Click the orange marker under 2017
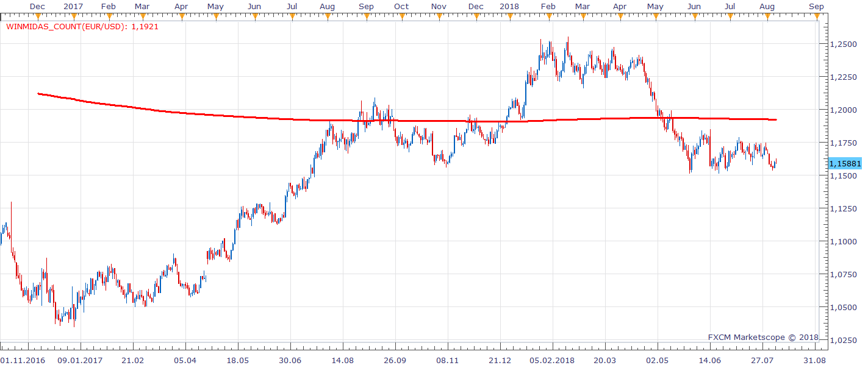Screen dimensions: 868x368 [73, 16]
